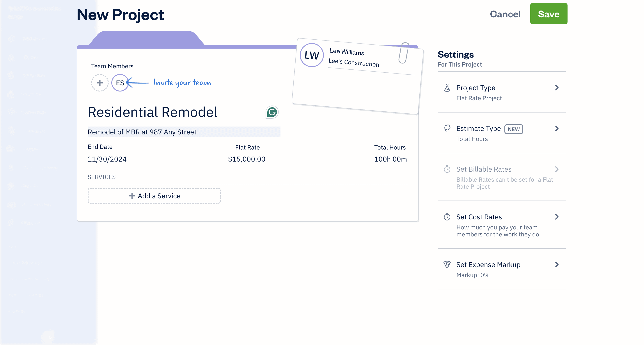Expand Set Expense Markup chevron
This screenshot has width=644, height=345.
click(557, 265)
